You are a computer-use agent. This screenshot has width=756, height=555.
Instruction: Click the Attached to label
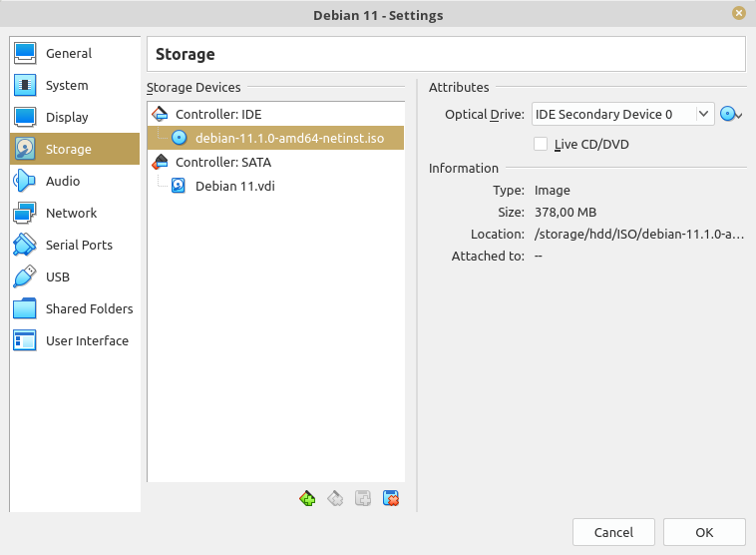pyautogui.click(x=488, y=256)
